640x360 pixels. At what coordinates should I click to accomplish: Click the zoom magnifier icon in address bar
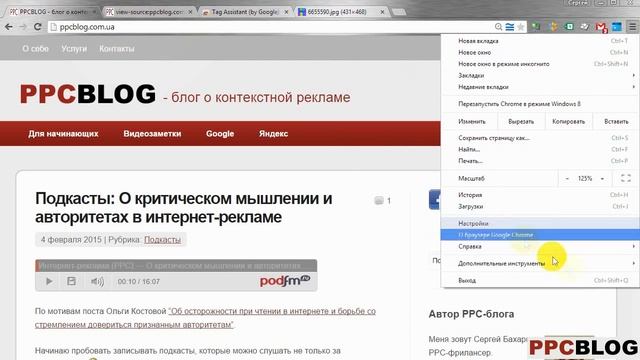(x=498, y=27)
